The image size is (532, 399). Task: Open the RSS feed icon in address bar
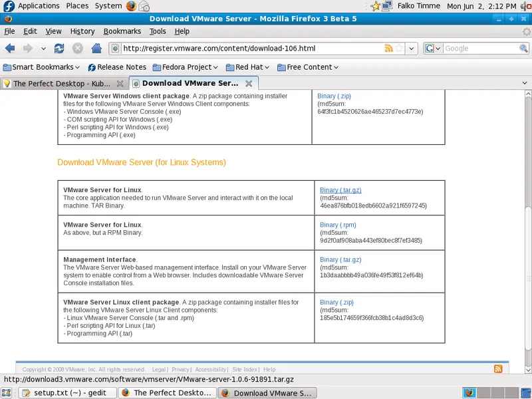pyautogui.click(x=388, y=49)
